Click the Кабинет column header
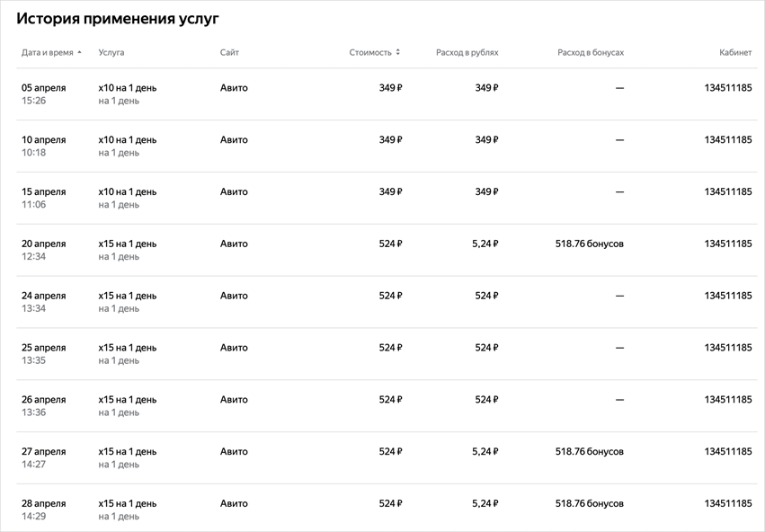The width and height of the screenshot is (765, 532). tap(735, 53)
